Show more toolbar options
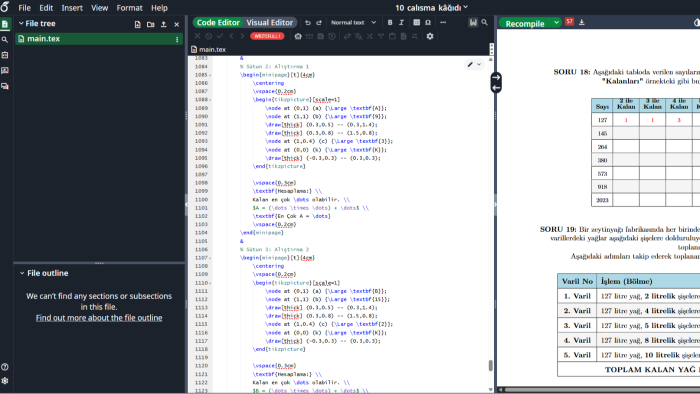The width and height of the screenshot is (700, 394). tap(443, 22)
